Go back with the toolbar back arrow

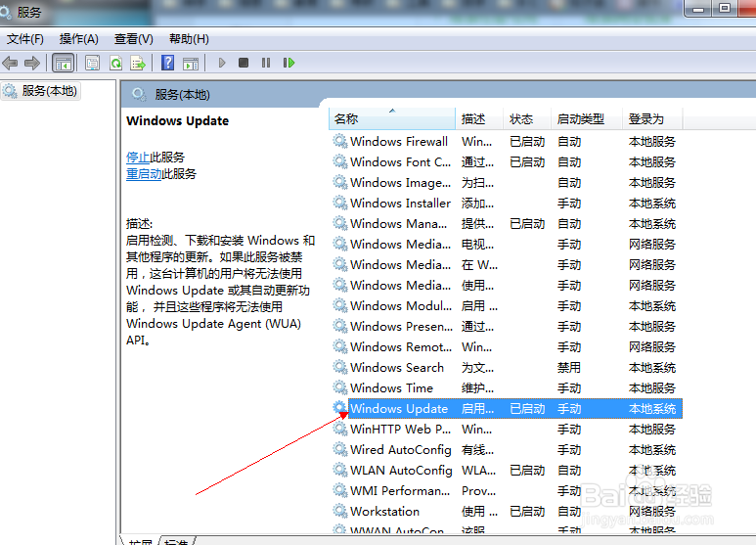(x=10, y=63)
